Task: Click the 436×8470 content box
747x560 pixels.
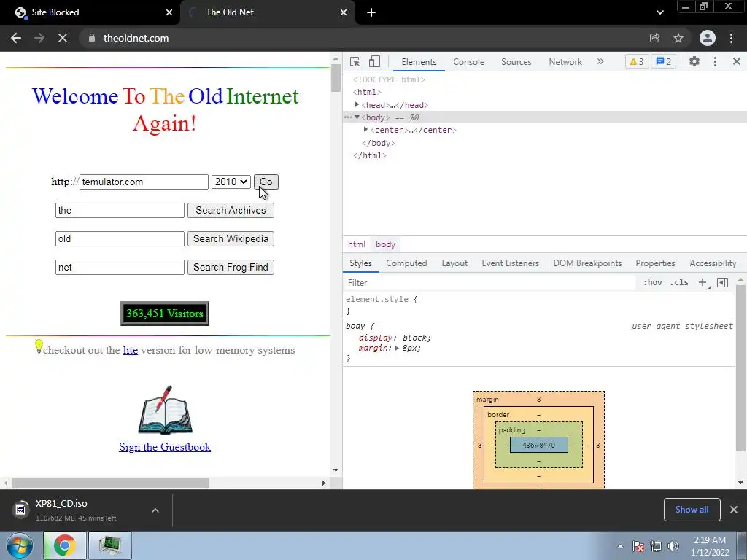Action: [x=539, y=446]
